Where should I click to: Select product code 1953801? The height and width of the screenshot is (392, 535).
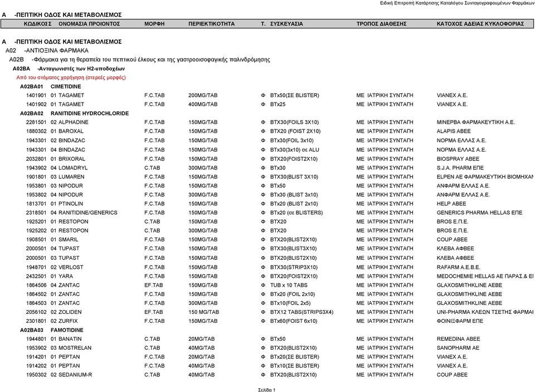pyautogui.click(x=36, y=186)
